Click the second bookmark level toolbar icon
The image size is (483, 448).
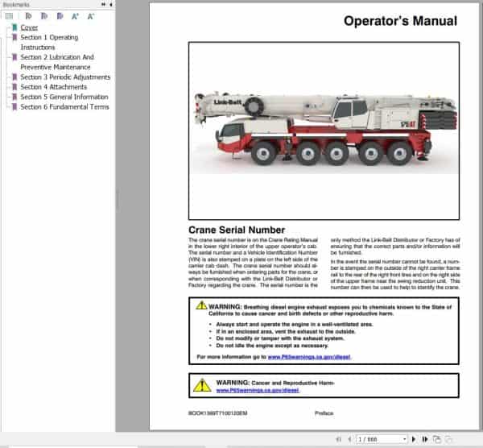[44, 16]
